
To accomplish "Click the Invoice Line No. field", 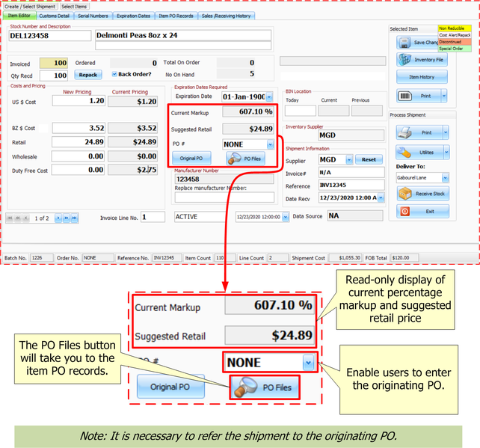I will [x=153, y=217].
